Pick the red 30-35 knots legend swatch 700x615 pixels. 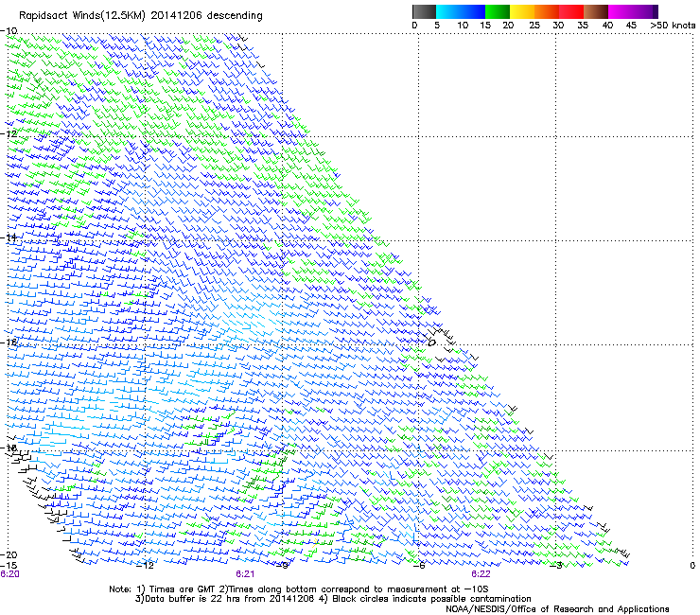(x=571, y=11)
